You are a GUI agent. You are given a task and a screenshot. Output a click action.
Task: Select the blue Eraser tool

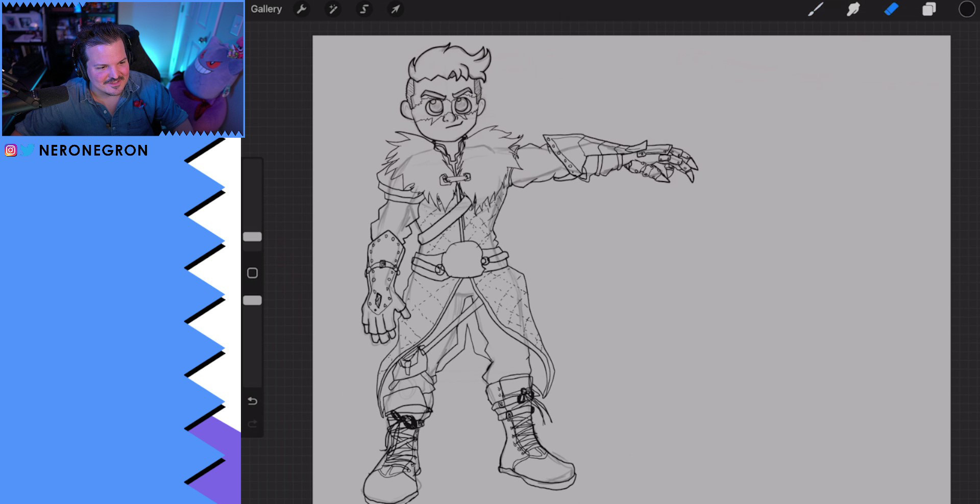[891, 9]
